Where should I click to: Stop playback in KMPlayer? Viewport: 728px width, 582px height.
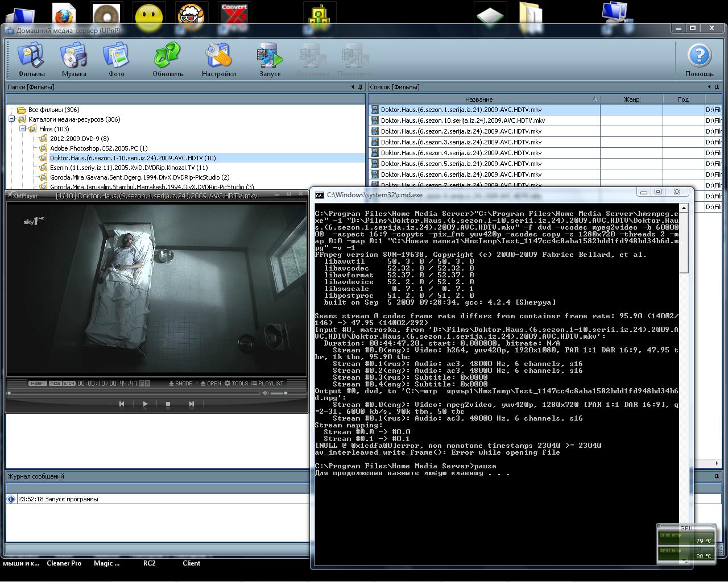(168, 404)
